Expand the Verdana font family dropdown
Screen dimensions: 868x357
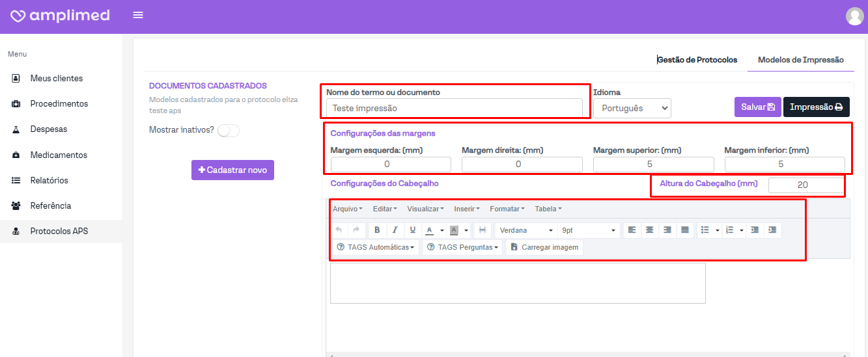pos(526,230)
